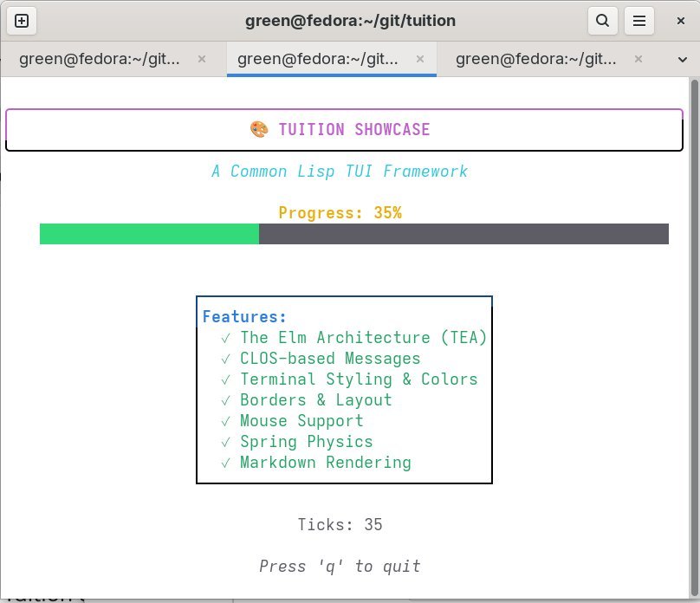Close the third terminal tab
The image size is (700, 603).
(638, 60)
